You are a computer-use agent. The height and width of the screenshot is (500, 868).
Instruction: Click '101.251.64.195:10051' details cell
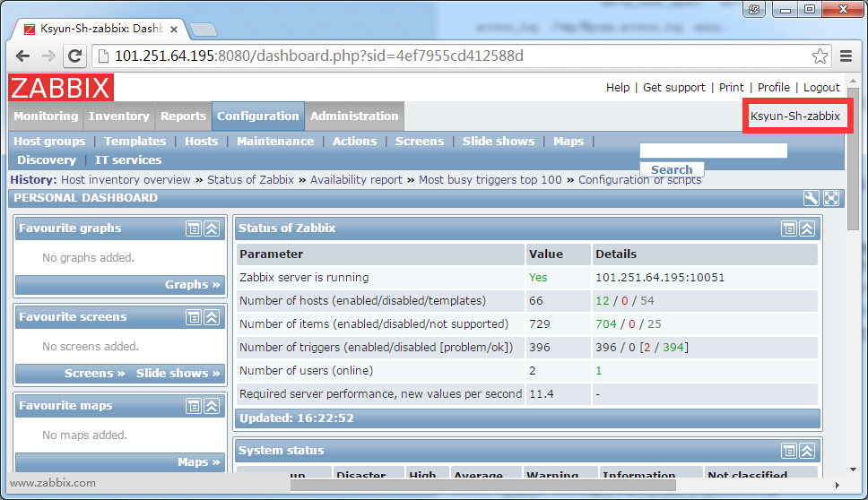coord(660,278)
